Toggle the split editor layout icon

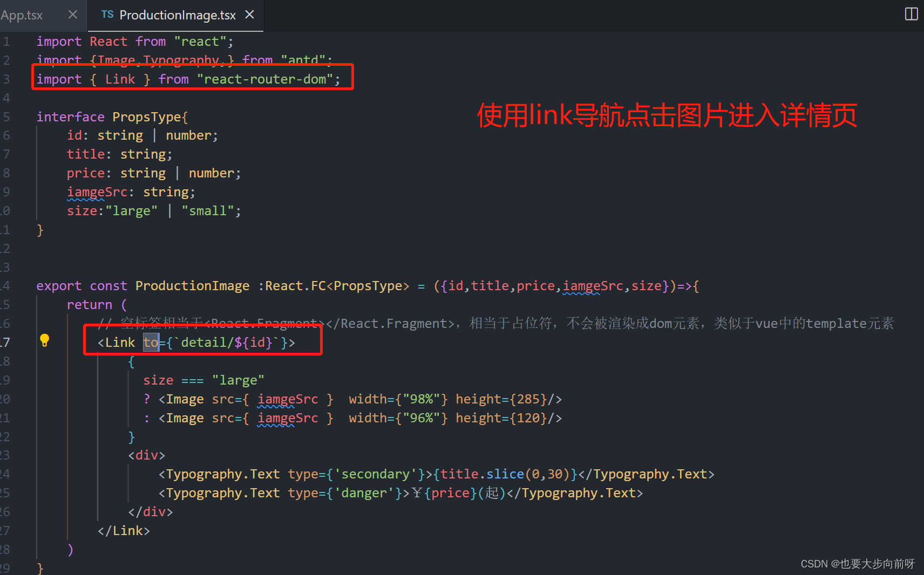tap(911, 14)
